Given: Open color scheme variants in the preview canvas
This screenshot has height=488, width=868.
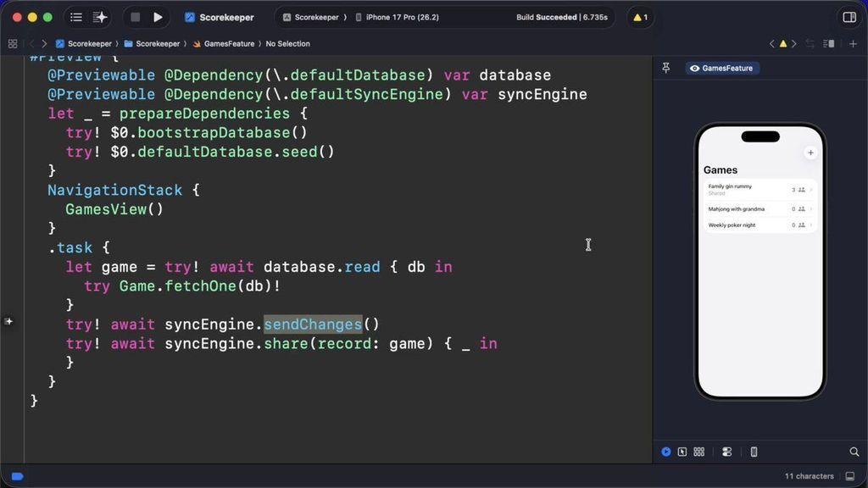Looking at the screenshot, I should pos(726,452).
